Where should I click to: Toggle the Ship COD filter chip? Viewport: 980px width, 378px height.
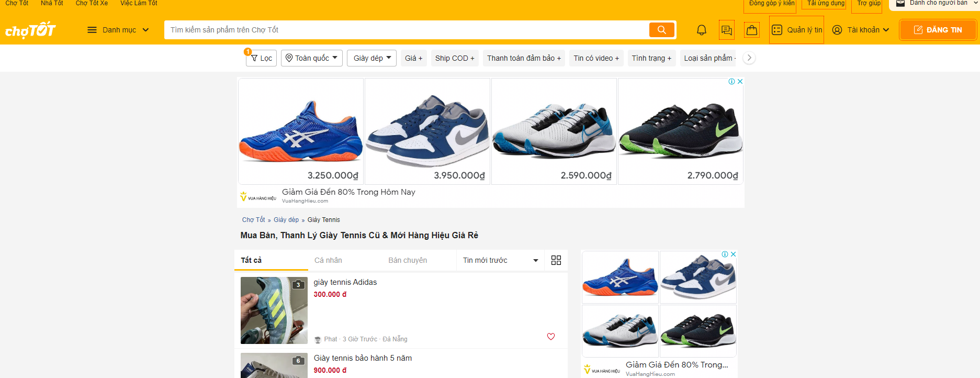(x=455, y=58)
